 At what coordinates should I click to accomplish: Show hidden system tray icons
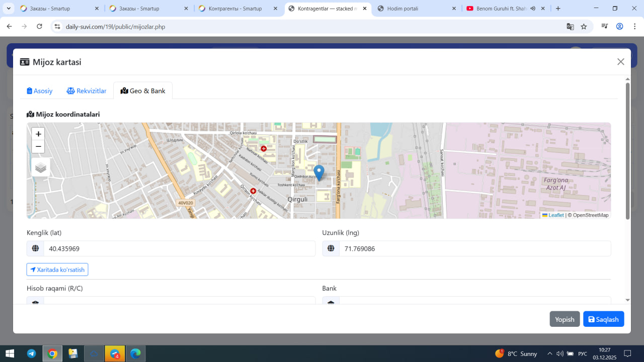tap(549, 353)
